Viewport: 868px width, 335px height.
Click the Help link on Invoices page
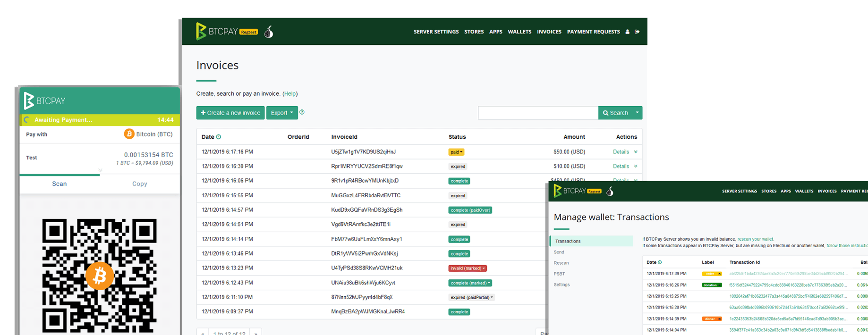click(x=290, y=94)
